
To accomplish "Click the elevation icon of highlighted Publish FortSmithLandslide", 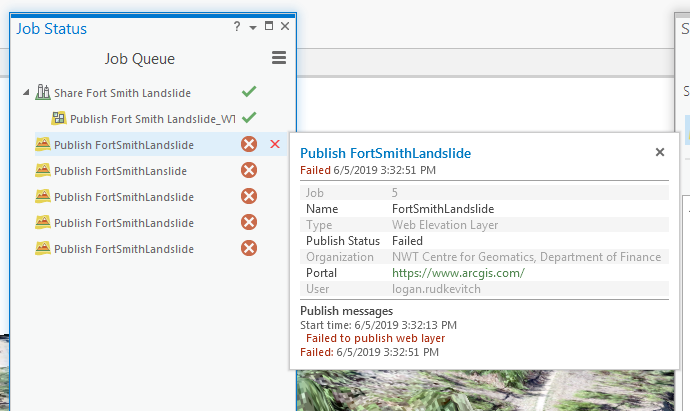I will [x=43, y=144].
